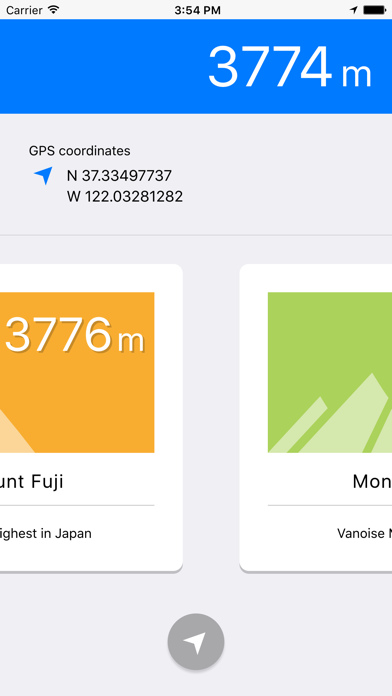Screen dimensions: 392x696
Task: Click the battery indicator in status bar
Action: (x=374, y=10)
